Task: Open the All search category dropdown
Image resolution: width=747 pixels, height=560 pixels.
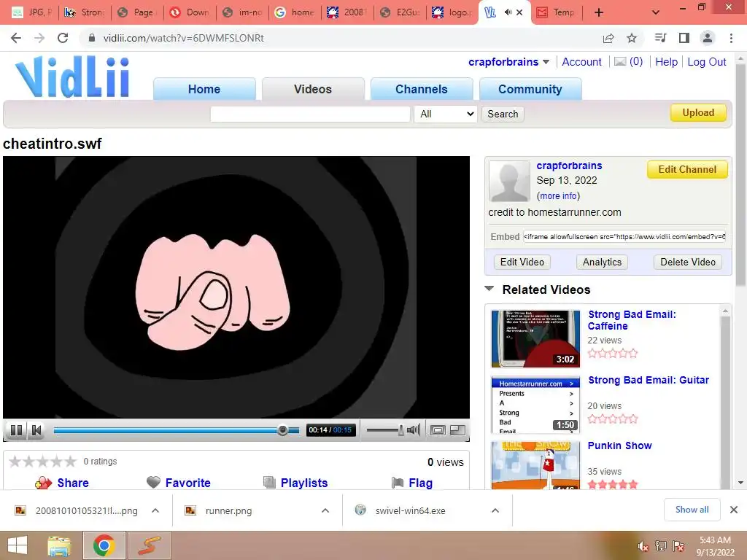Action: click(446, 114)
